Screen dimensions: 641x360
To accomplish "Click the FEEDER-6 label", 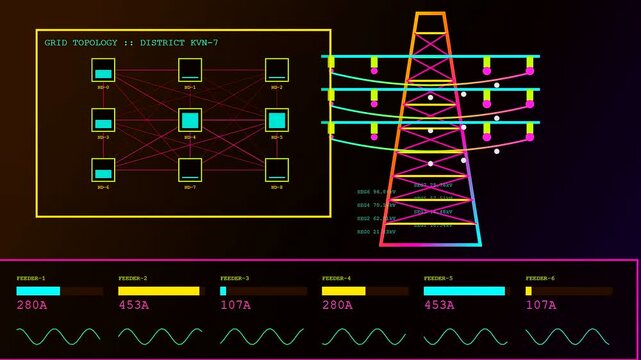I will (x=540, y=278).
